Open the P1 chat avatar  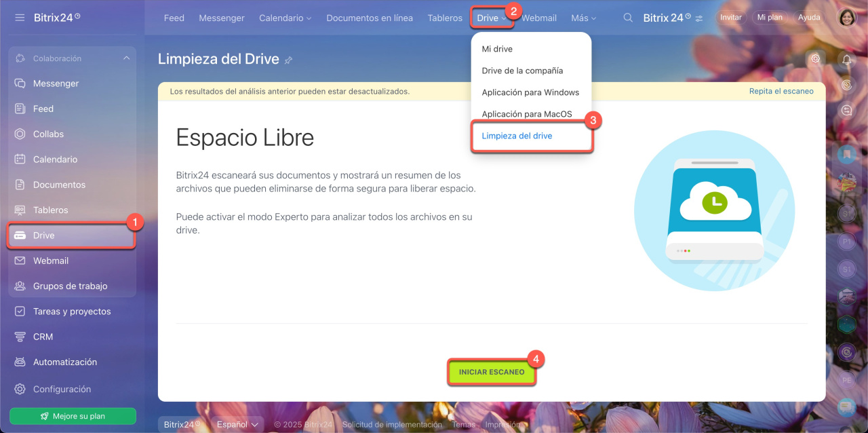point(847,241)
